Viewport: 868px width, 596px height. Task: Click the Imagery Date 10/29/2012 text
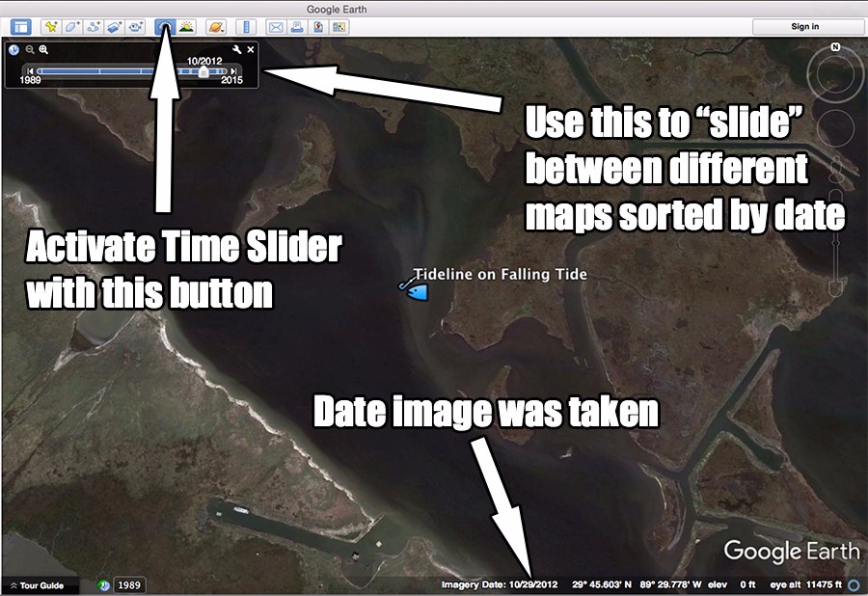coord(500,584)
